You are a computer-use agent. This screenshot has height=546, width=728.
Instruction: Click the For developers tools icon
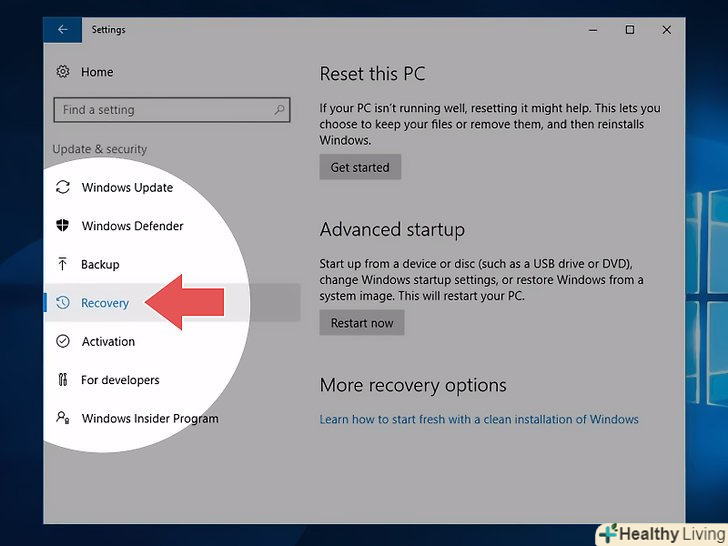pos(63,380)
